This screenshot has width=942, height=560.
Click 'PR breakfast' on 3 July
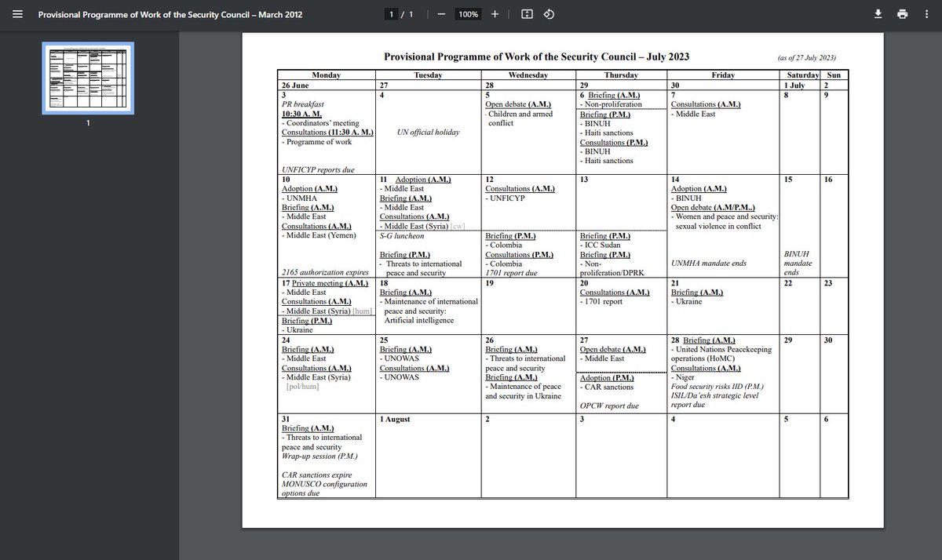coord(302,104)
